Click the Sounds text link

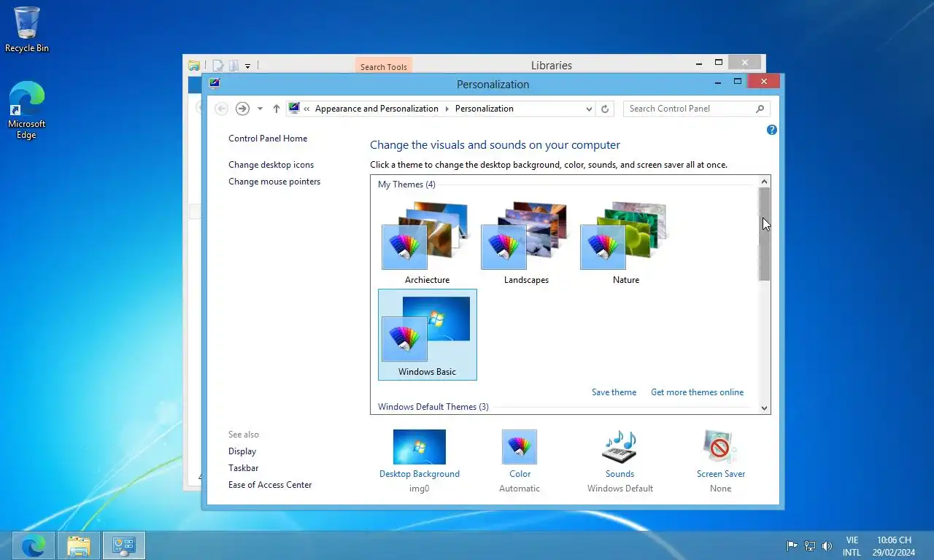coord(620,474)
